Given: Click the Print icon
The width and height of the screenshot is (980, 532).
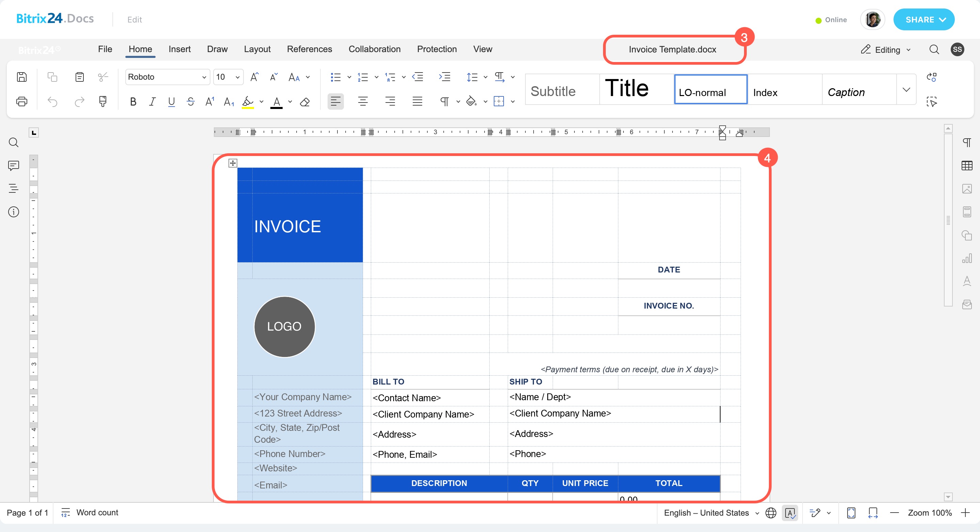Looking at the screenshot, I should click(22, 101).
